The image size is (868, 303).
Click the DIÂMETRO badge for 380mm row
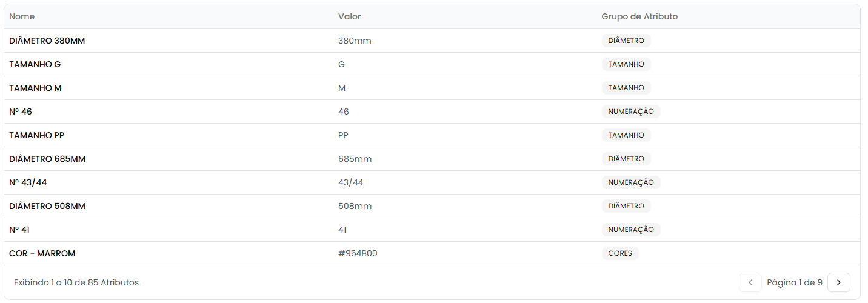(626, 41)
